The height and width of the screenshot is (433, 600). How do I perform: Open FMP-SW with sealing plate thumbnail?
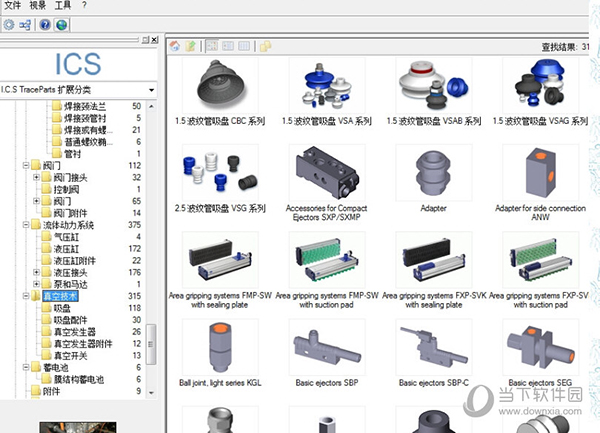pos(220,260)
